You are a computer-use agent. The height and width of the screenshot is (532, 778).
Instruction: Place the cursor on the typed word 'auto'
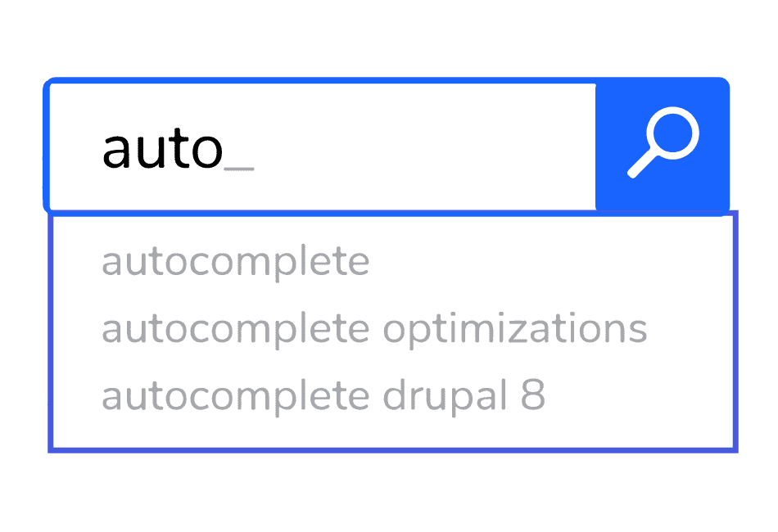click(x=162, y=148)
